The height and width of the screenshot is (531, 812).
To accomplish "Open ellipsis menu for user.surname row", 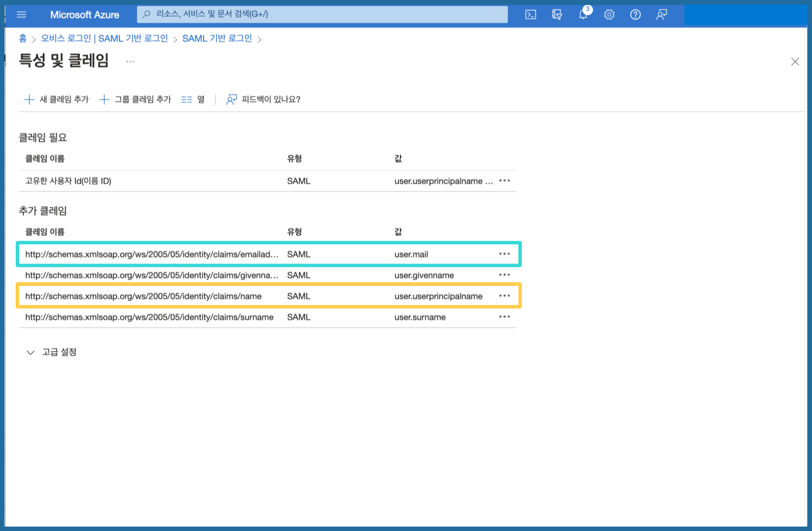I will [x=505, y=317].
